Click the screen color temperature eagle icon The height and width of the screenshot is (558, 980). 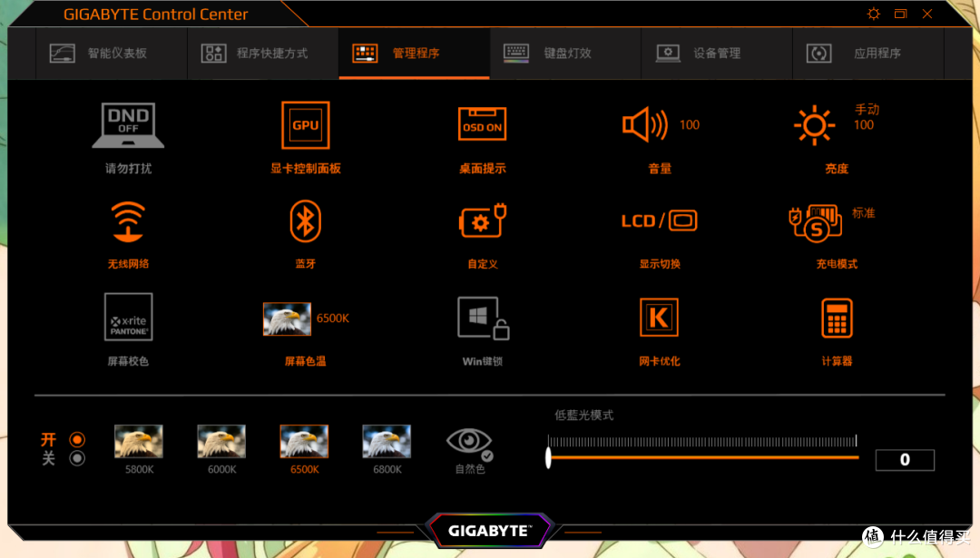coord(287,318)
